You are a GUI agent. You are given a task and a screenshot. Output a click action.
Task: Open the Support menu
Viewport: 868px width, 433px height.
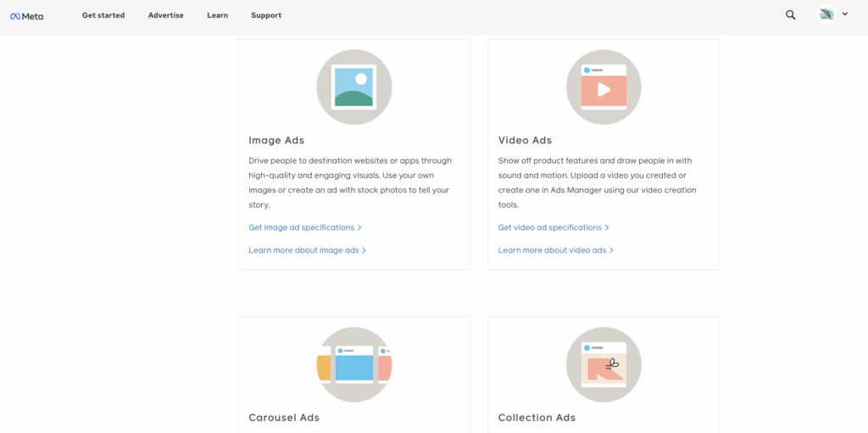[266, 15]
